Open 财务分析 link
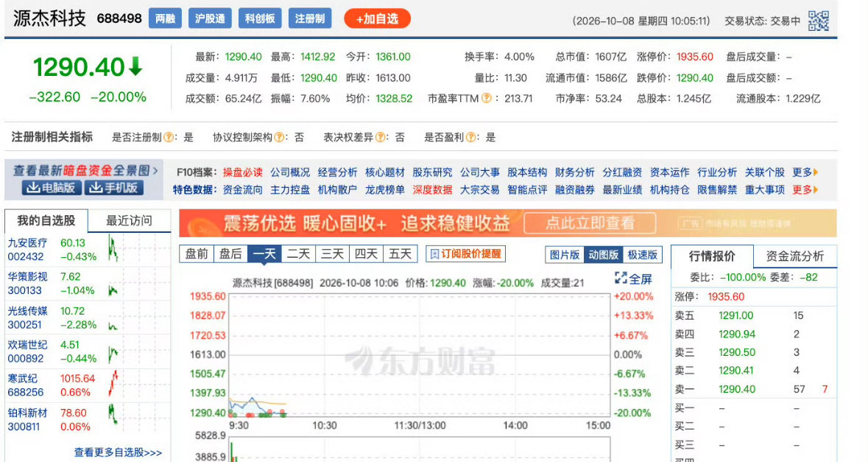The image size is (868, 462). point(574,172)
